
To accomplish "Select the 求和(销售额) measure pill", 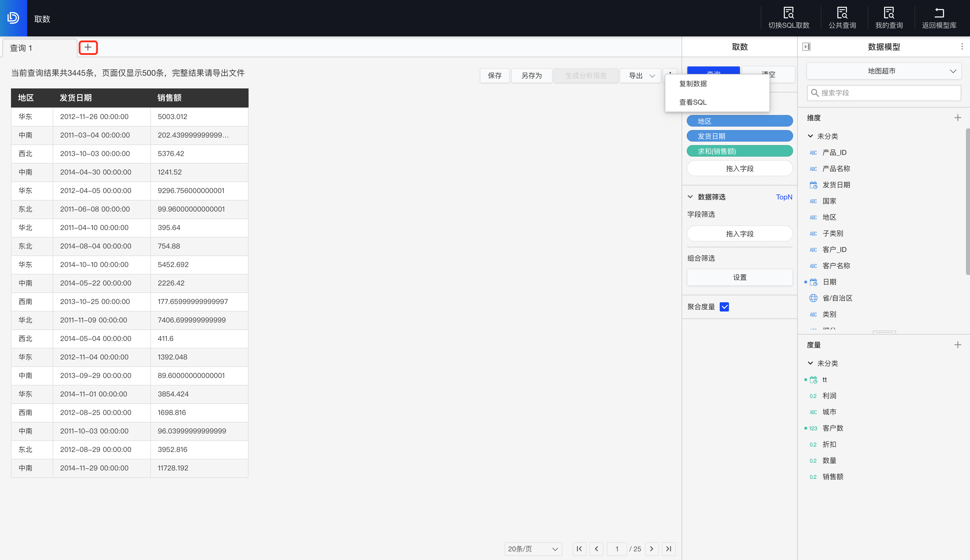I will (739, 151).
